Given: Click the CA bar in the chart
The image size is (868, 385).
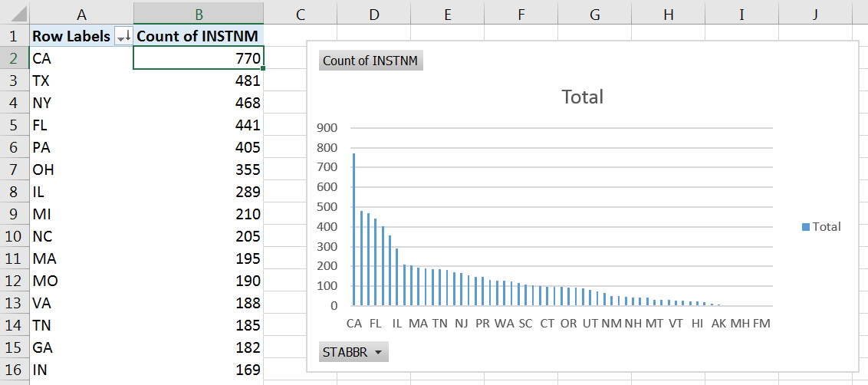Looking at the screenshot, I should coord(354,229).
